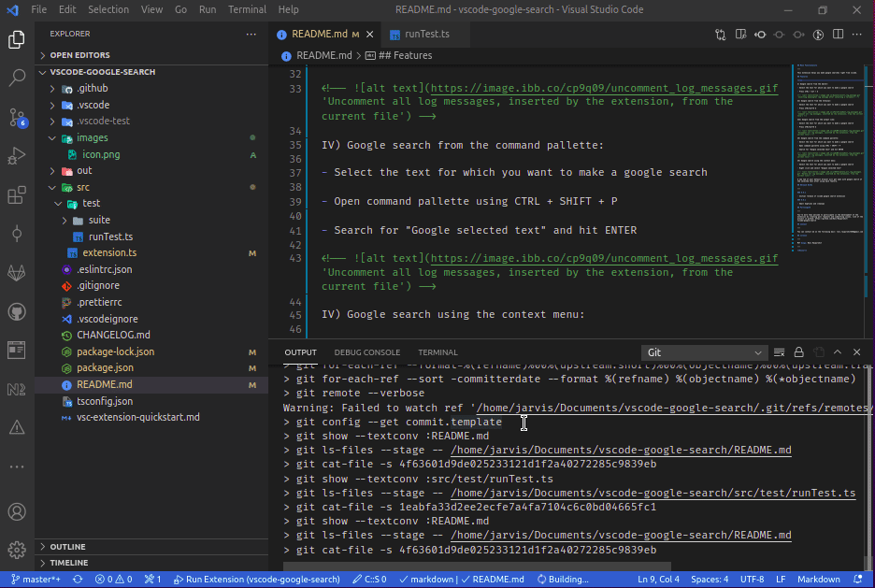Select master branch in status bar
Image resolution: width=875 pixels, height=588 pixels.
[x=36, y=579]
